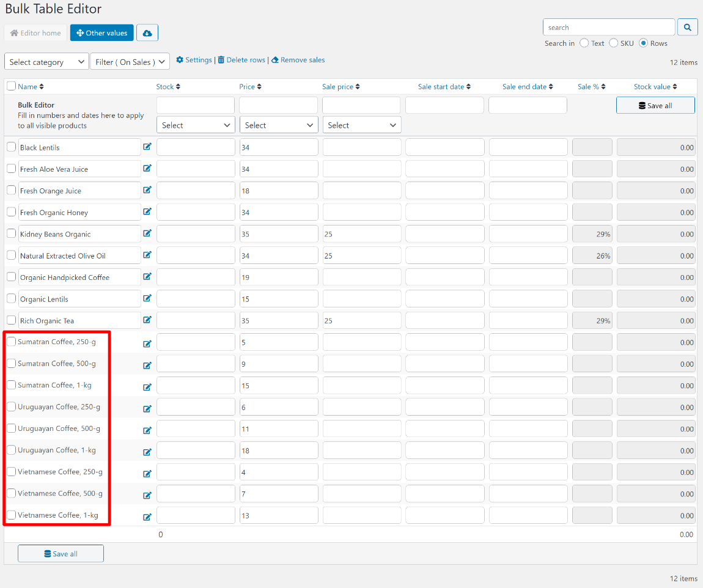The image size is (703, 588).
Task: Click the cloud download icon button
Action: (x=147, y=33)
